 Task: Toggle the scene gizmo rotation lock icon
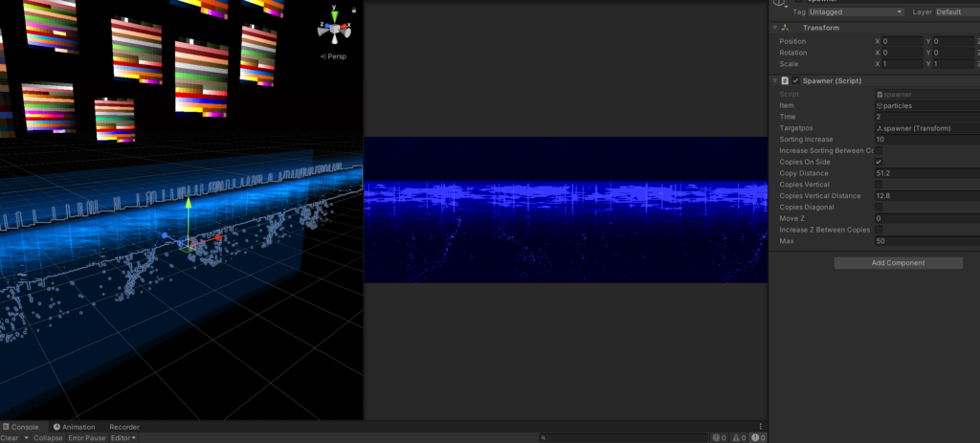pos(353,10)
